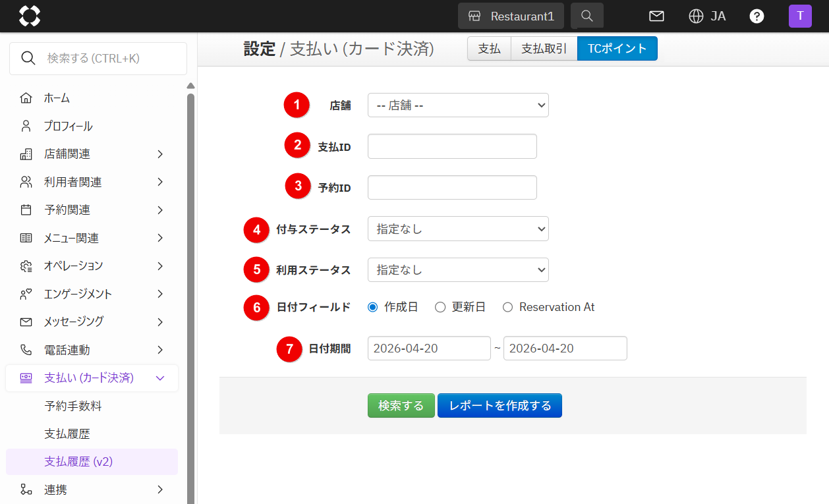
Task: Open help question mark icon
Action: click(x=757, y=16)
